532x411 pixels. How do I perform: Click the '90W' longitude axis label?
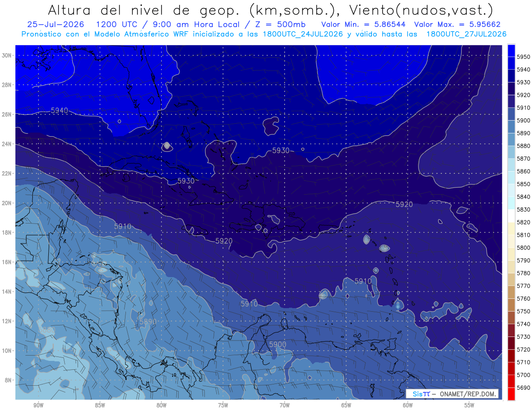[x=38, y=405]
